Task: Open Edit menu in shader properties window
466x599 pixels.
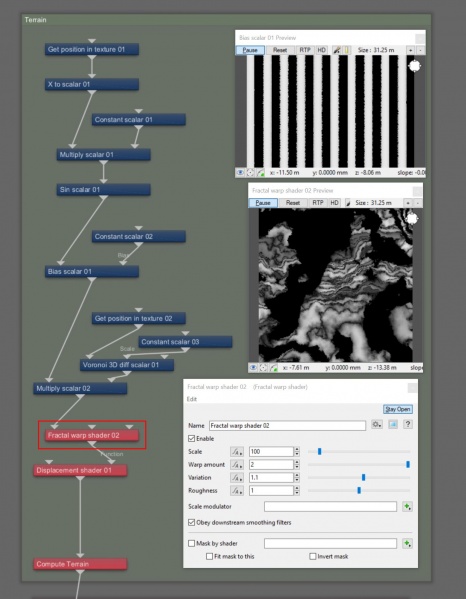Action: [192, 399]
